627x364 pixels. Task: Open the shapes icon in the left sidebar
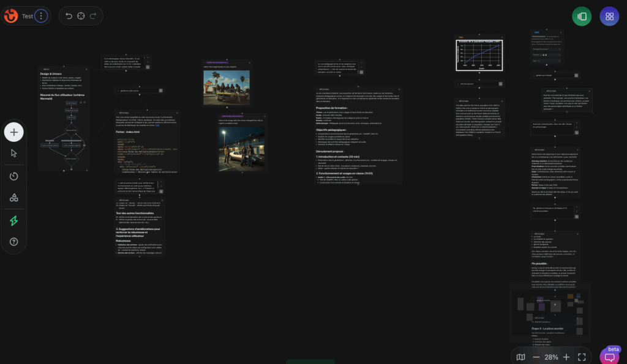pyautogui.click(x=13, y=198)
